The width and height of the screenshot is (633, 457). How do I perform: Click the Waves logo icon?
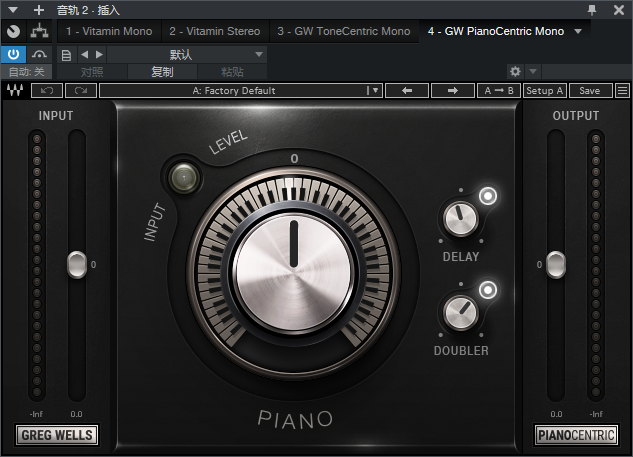point(15,90)
